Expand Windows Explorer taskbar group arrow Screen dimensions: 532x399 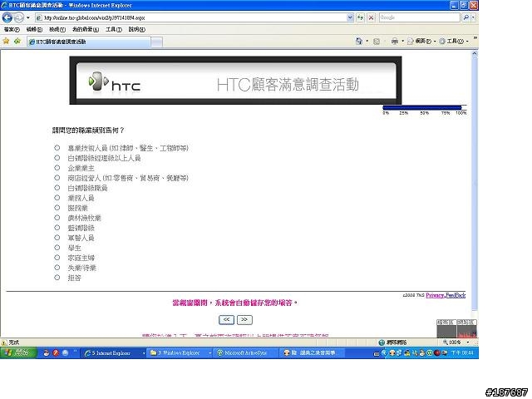(210, 353)
